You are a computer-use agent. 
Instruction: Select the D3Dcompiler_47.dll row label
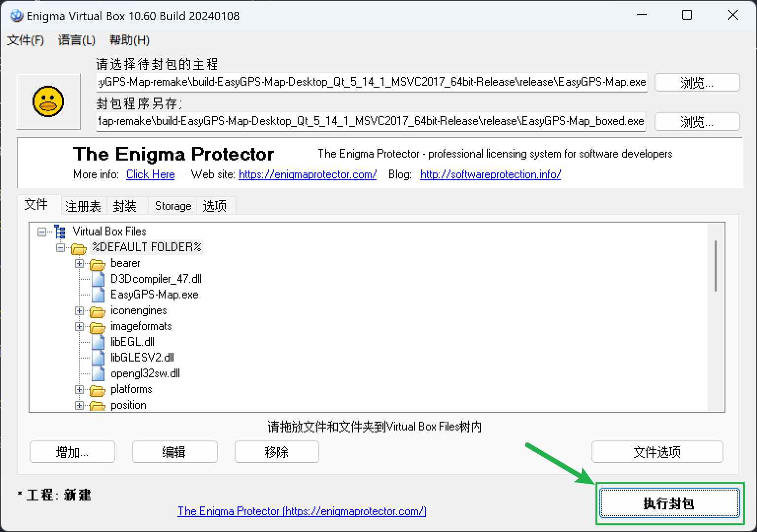click(x=156, y=279)
